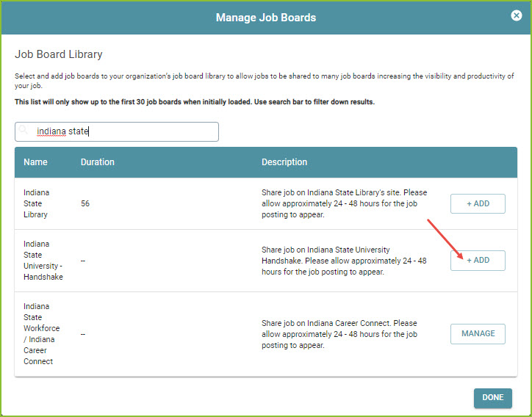This screenshot has height=417, width=532.
Task: Add the Indiana State Library job board
Action: [x=478, y=203]
